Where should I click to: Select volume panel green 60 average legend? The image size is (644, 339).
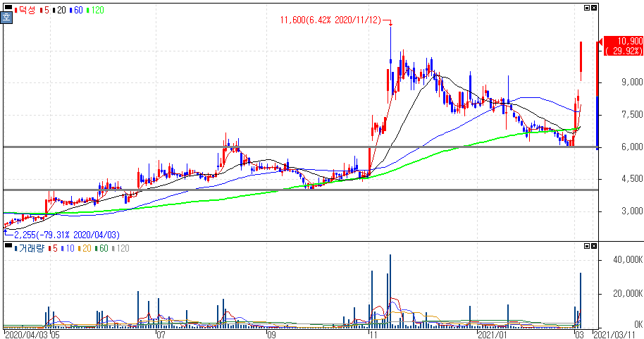coord(101,248)
